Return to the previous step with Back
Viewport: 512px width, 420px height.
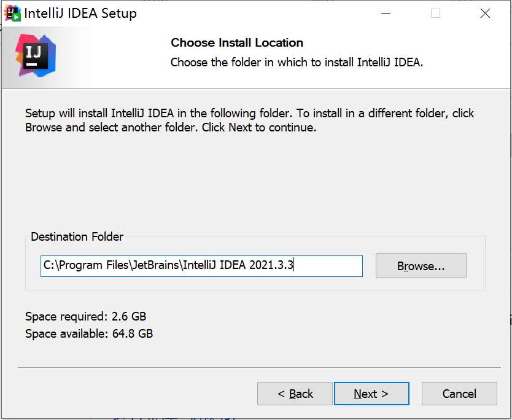(x=294, y=394)
